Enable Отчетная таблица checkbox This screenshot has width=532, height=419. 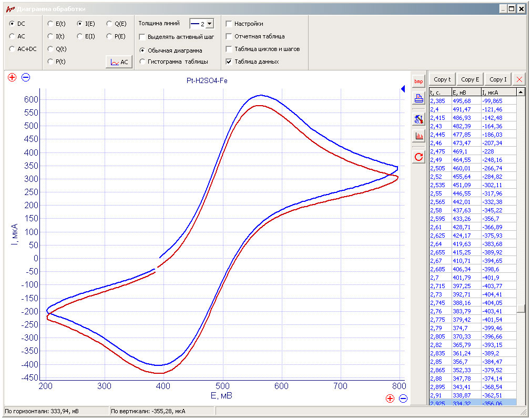tap(229, 36)
